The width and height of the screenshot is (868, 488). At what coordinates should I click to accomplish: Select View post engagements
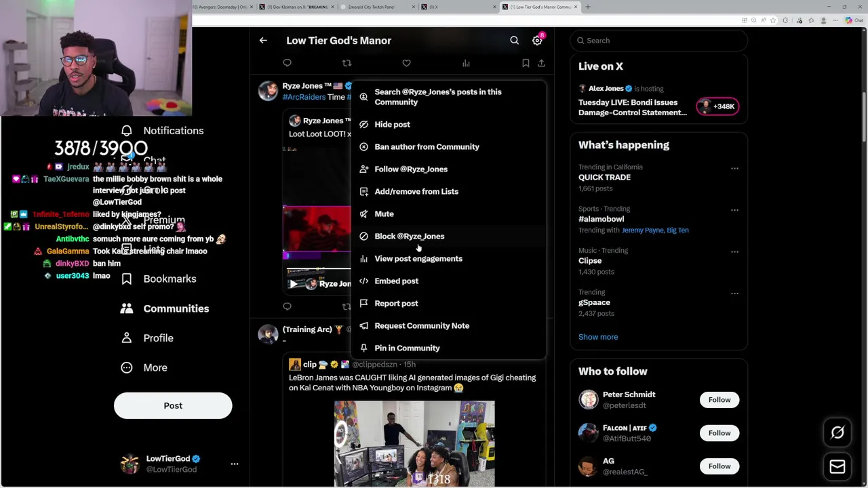point(448,258)
